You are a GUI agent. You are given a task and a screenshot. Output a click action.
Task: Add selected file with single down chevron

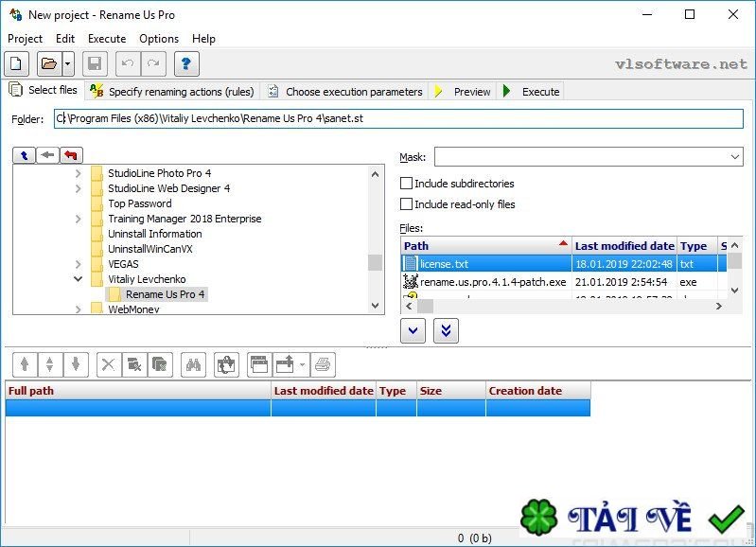pyautogui.click(x=413, y=331)
